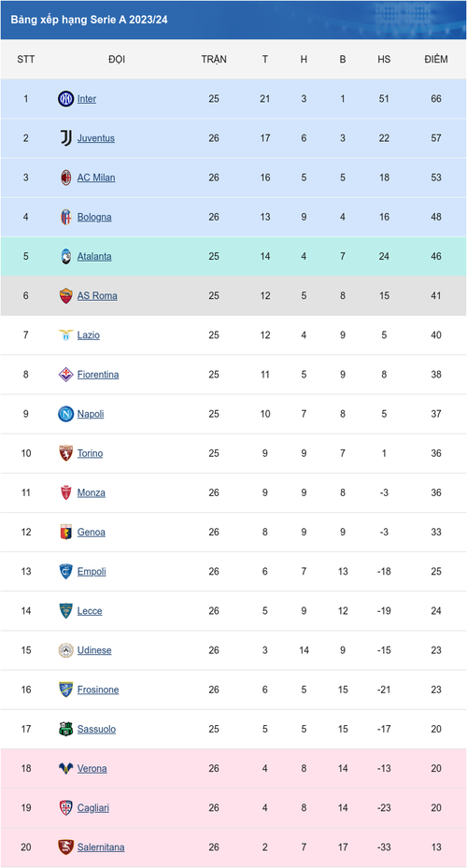Follow the Verona team link
Viewport: 467px width, 868px height.
point(92,768)
